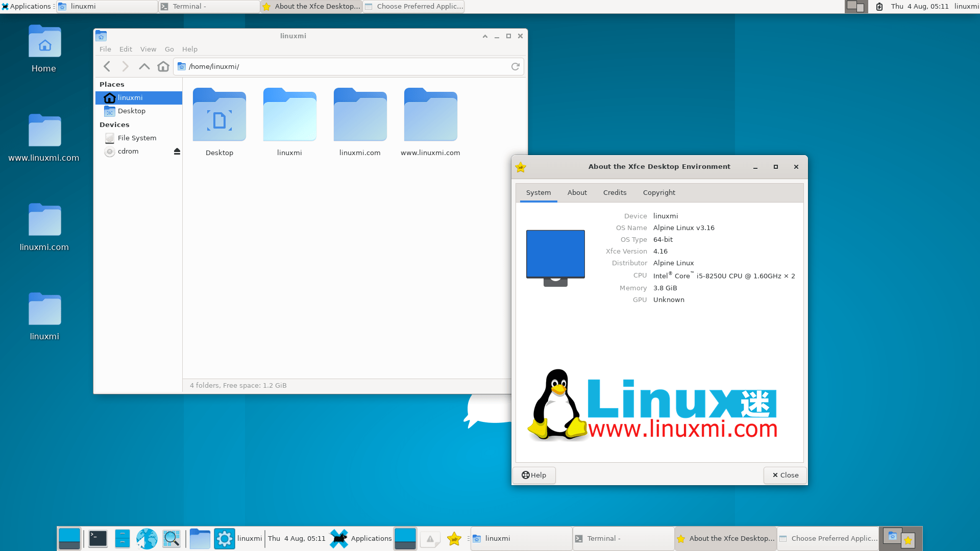
Task: Click the back navigation arrow in Thunar
Action: pyautogui.click(x=107, y=66)
